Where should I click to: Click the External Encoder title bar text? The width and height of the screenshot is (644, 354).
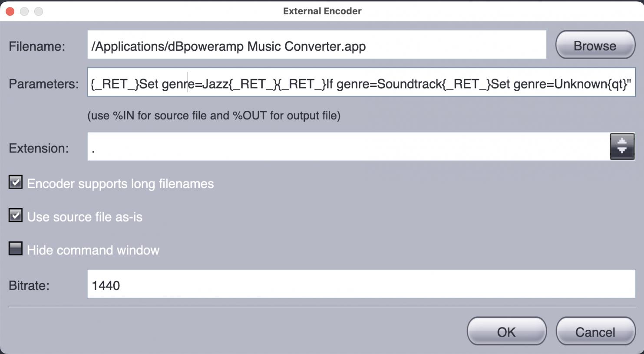click(322, 11)
